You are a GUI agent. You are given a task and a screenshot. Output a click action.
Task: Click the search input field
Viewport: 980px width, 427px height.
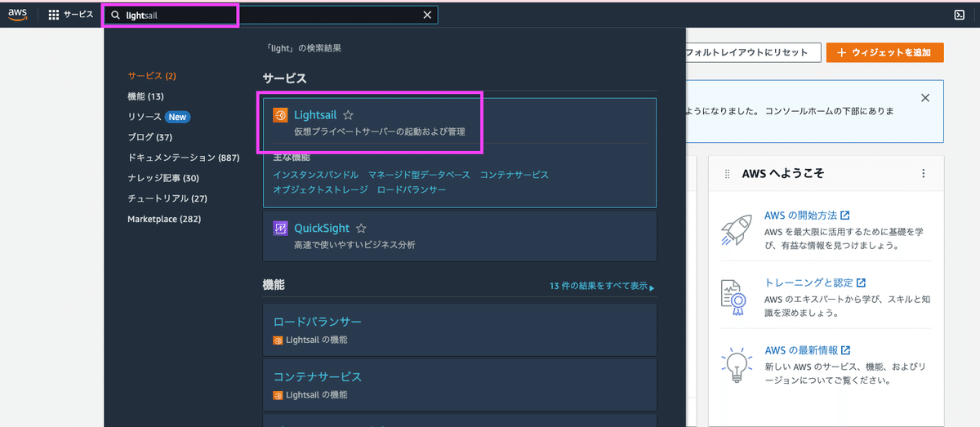pos(270,15)
